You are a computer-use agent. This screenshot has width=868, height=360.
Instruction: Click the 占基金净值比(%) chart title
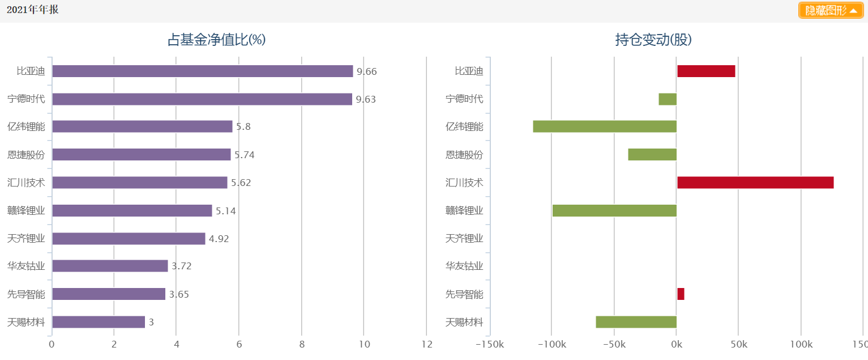216,40
